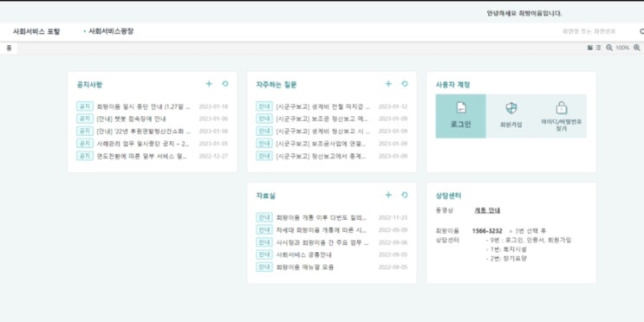644x322 pixels.
Task: Click the 자주하는 질문 panel heading
Action: [276, 85]
